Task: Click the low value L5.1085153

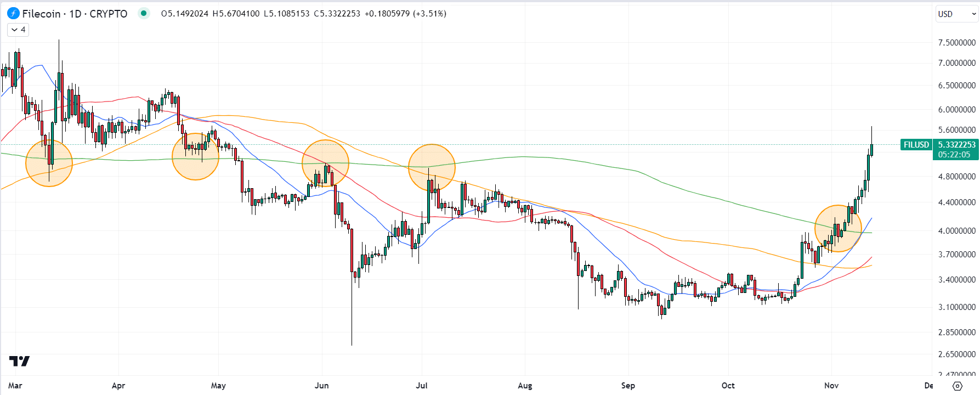Action: 286,14
